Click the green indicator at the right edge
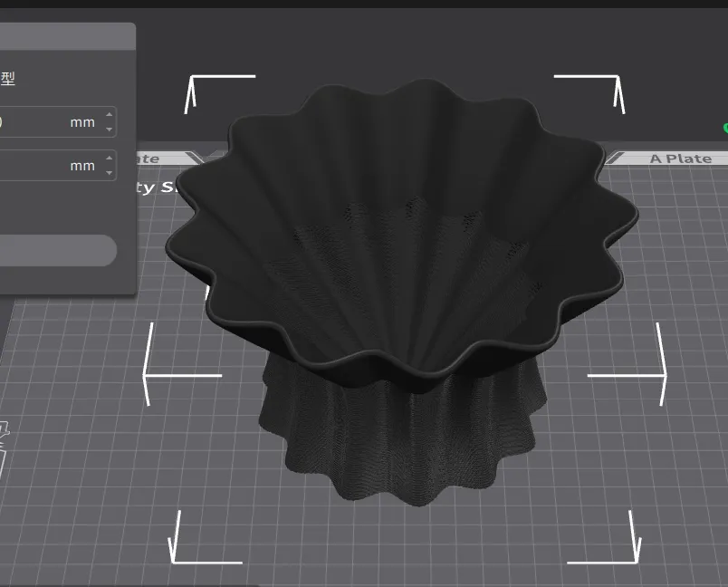Screen dimensions: 728x587 (724, 129)
